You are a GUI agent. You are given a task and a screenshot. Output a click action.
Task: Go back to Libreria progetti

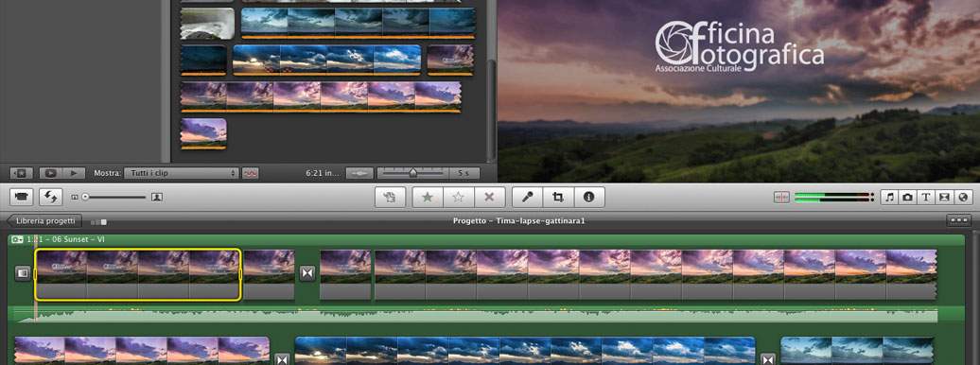click(x=44, y=220)
